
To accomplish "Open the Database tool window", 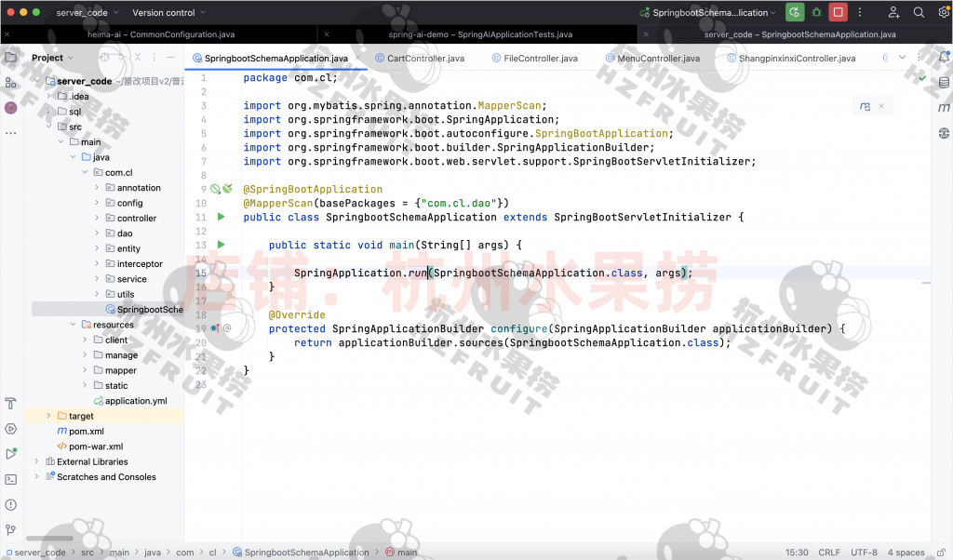I will point(943,83).
